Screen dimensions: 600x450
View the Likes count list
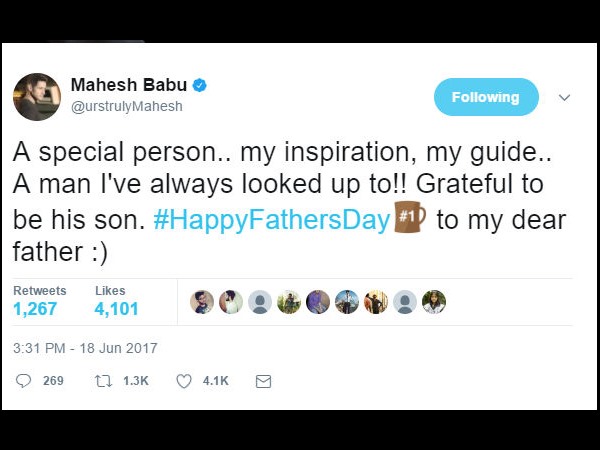tap(116, 302)
